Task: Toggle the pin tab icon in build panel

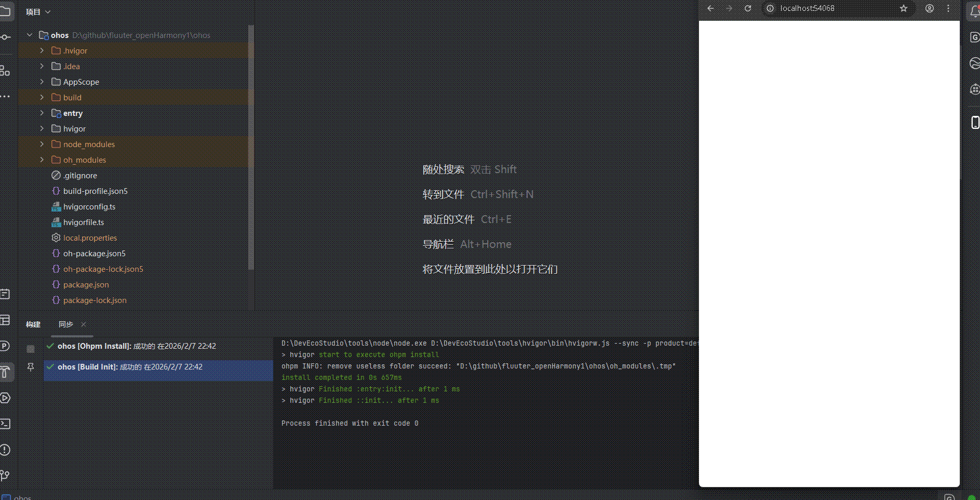Action: coord(31,367)
